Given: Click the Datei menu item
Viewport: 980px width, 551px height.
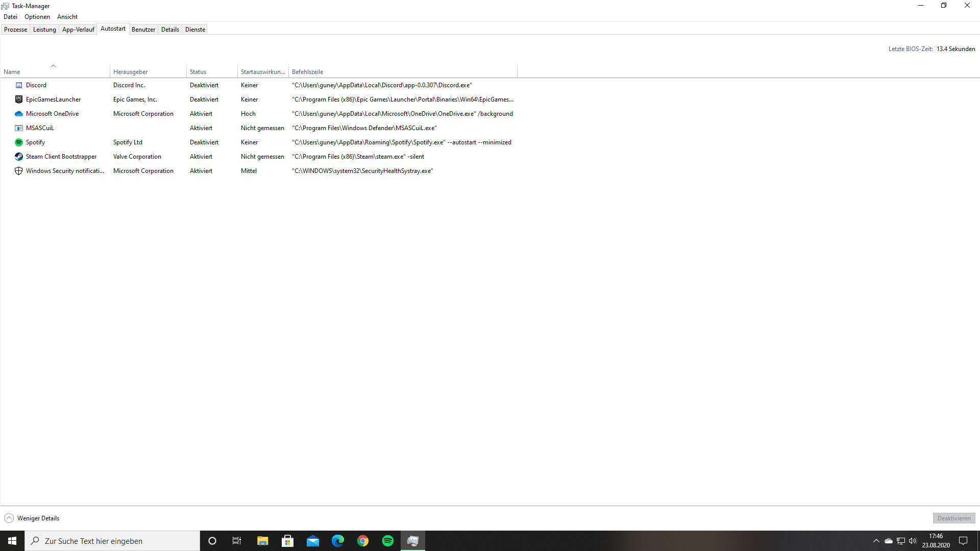Looking at the screenshot, I should (10, 16).
